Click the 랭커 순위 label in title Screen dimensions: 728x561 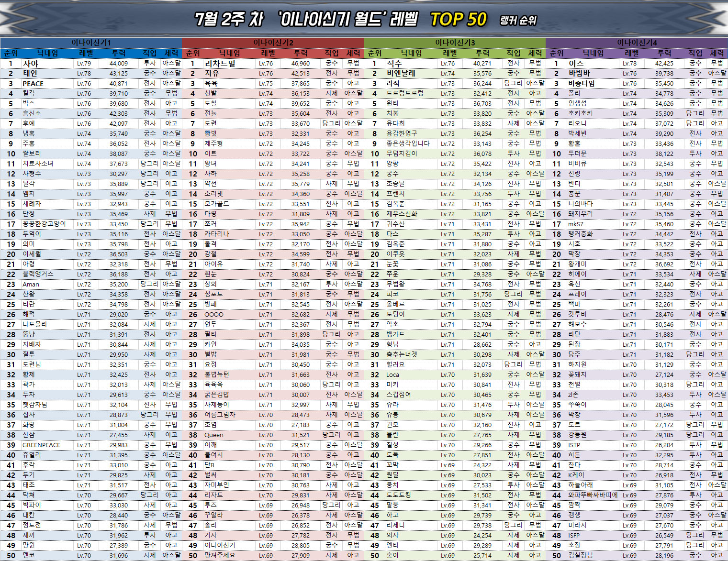pyautogui.click(x=518, y=21)
